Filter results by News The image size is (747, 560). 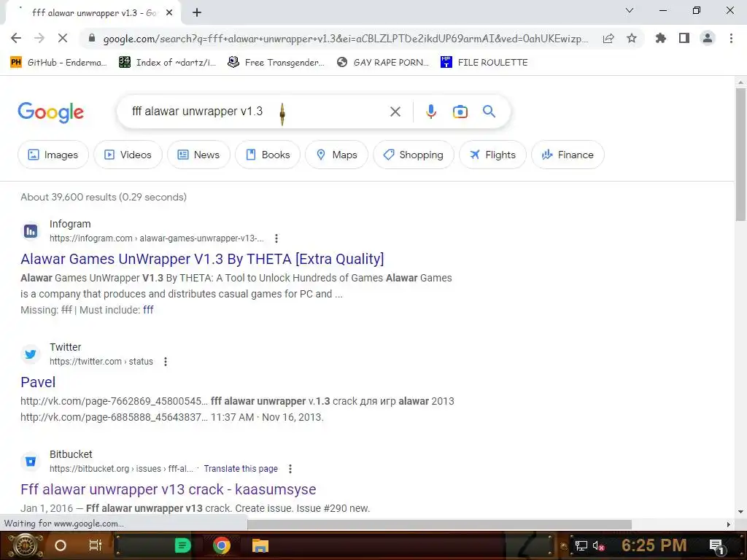[x=198, y=155]
